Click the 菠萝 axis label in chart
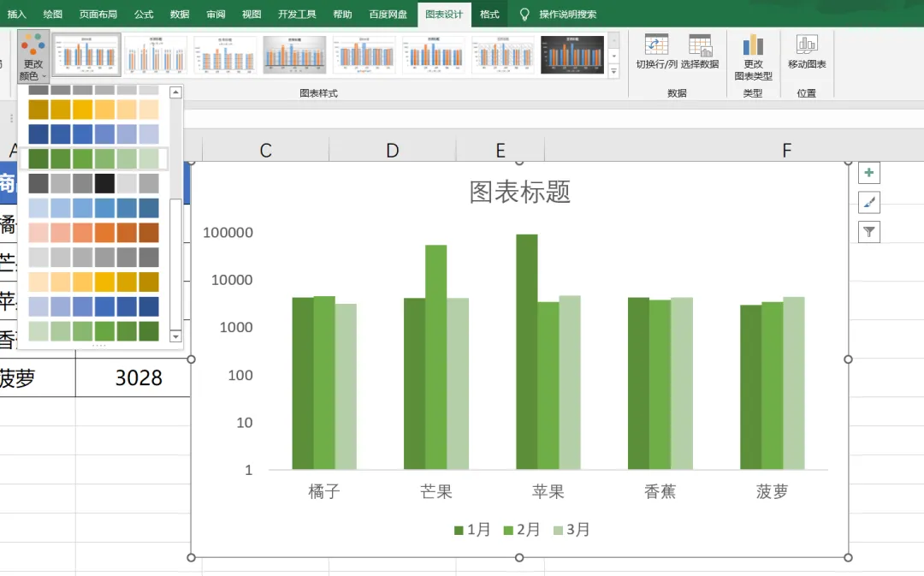The image size is (924, 576). pos(772,491)
